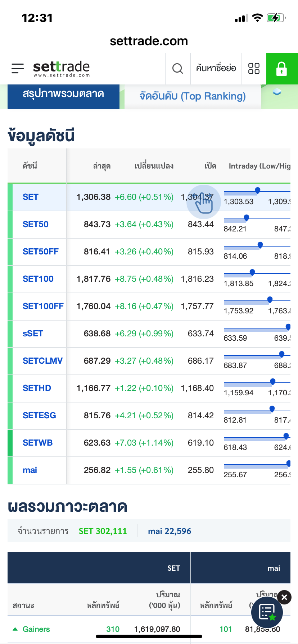The image size is (298, 644).
Task: Open the SET50 index link
Action: tap(36, 224)
